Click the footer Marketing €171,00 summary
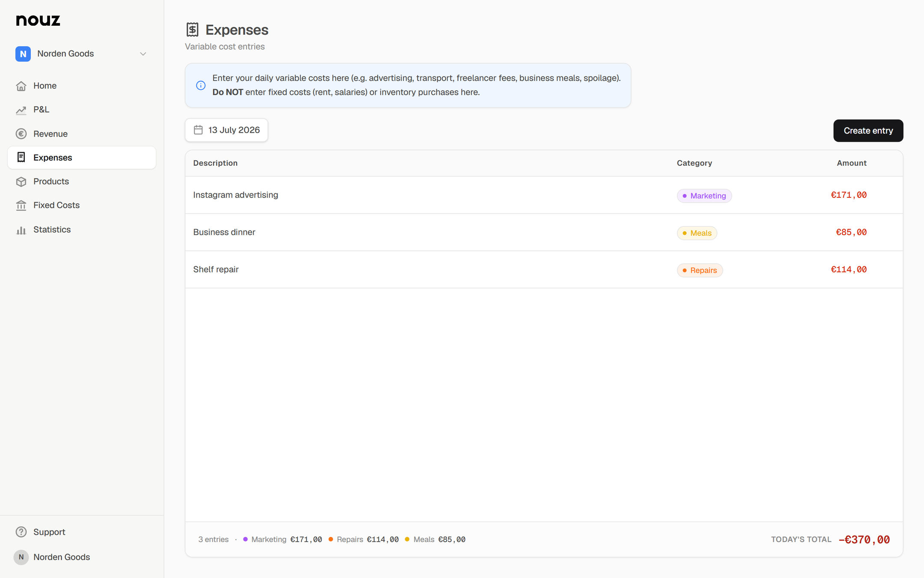Screen dimensions: 924x578 coord(282,539)
